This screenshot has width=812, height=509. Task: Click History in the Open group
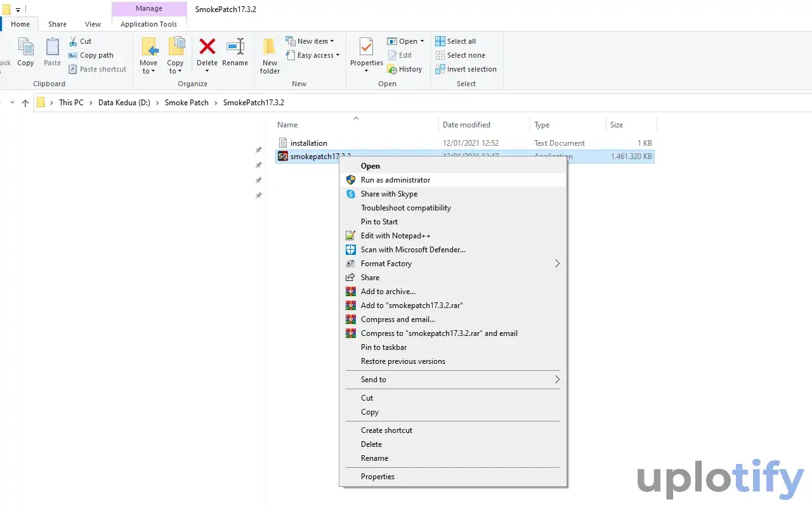pyautogui.click(x=405, y=69)
